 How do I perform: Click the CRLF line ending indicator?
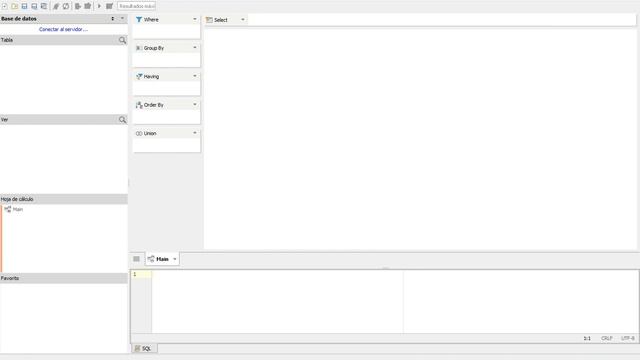pyautogui.click(x=607, y=338)
